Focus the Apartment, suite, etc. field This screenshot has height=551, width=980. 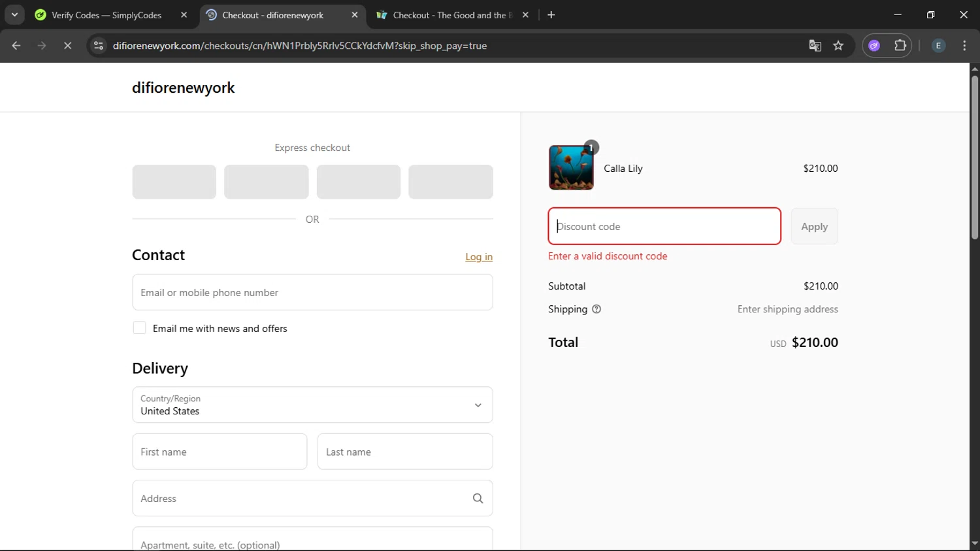click(x=312, y=539)
